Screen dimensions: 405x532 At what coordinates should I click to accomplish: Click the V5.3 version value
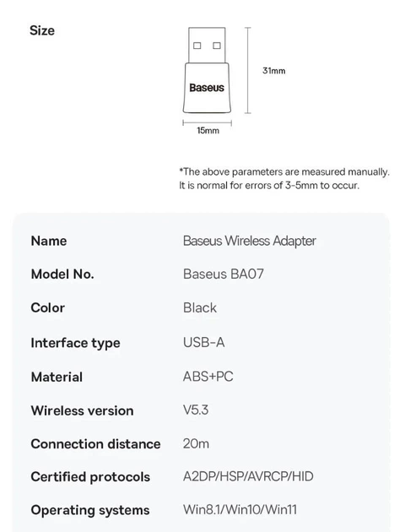196,410
